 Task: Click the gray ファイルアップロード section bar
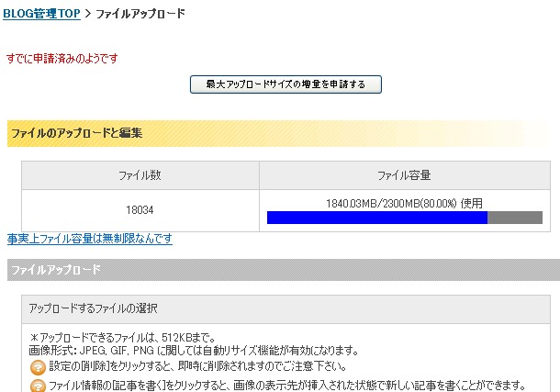click(x=280, y=270)
